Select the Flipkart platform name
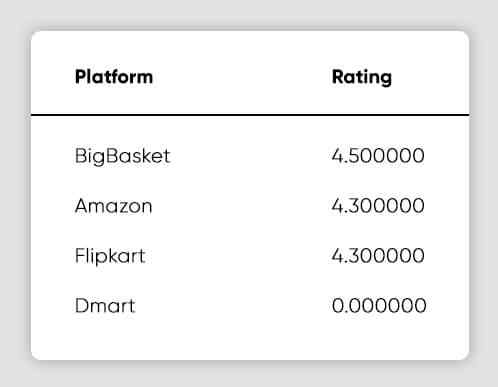Screen dimensions: 498x387 pos(110,256)
